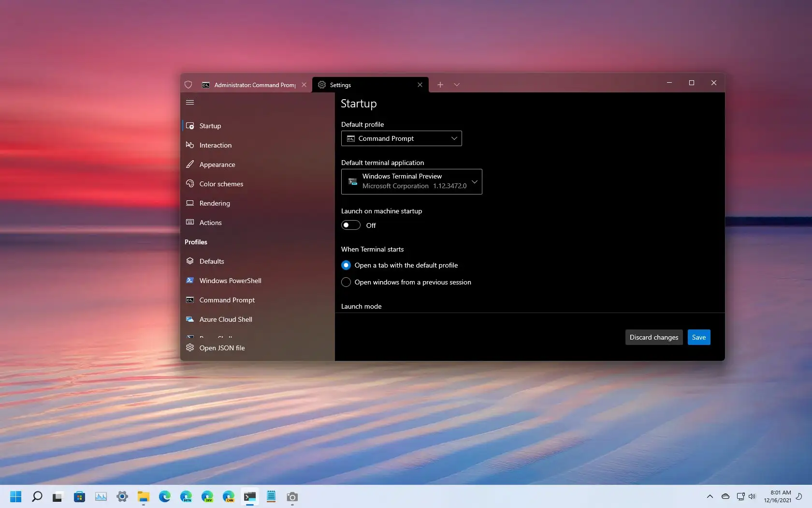This screenshot has width=812, height=508.
Task: Show hidden system tray icons
Action: click(x=710, y=496)
